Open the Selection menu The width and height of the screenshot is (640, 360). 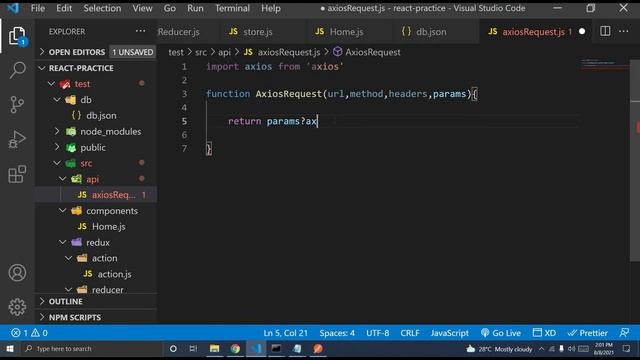(x=102, y=8)
